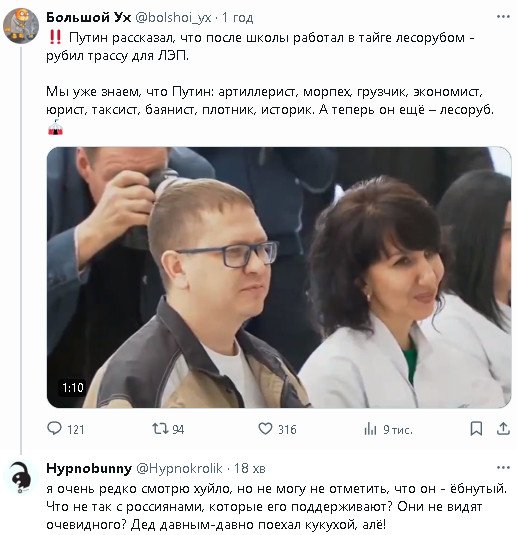This screenshot has width=517, height=535.
Task: Open the Hypnobunny display name link
Action: [89, 468]
